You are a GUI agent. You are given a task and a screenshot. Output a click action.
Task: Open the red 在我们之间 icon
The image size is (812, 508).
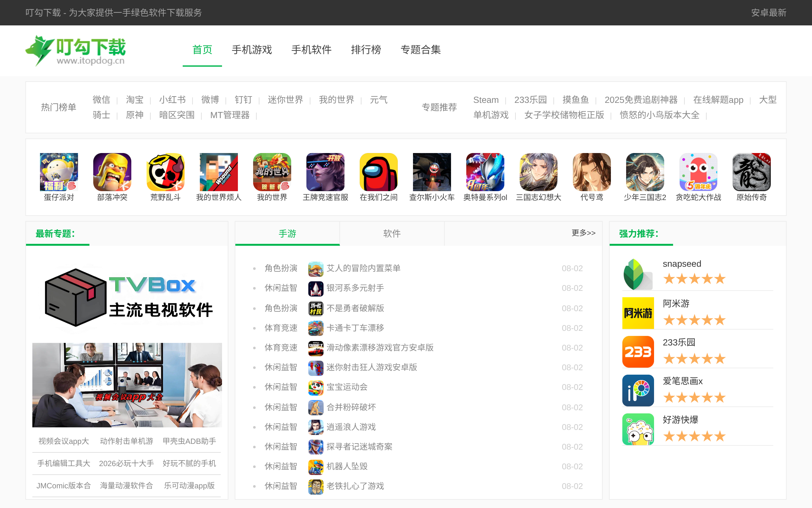click(x=378, y=172)
